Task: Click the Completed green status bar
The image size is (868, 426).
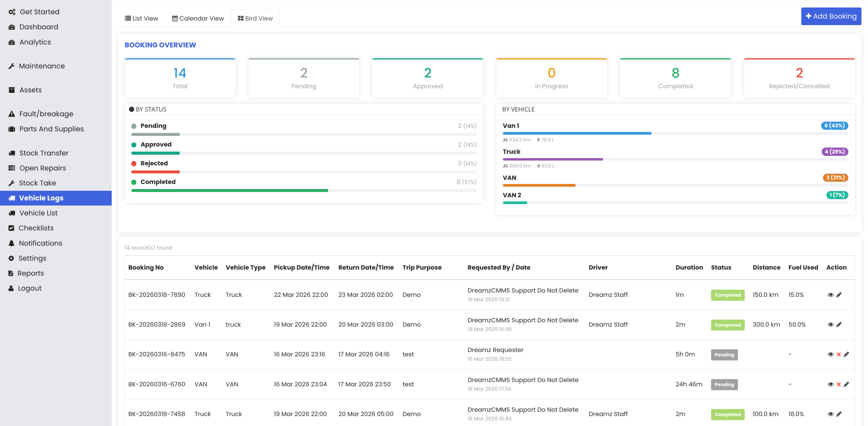Action: (229, 191)
